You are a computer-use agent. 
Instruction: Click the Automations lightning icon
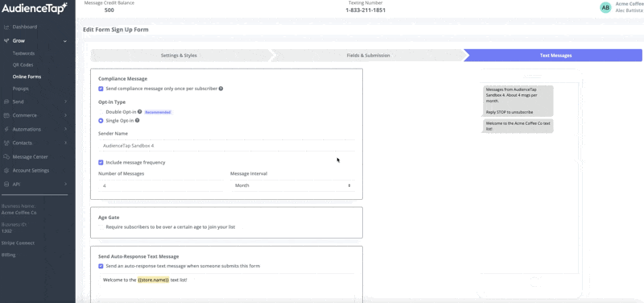click(x=6, y=129)
